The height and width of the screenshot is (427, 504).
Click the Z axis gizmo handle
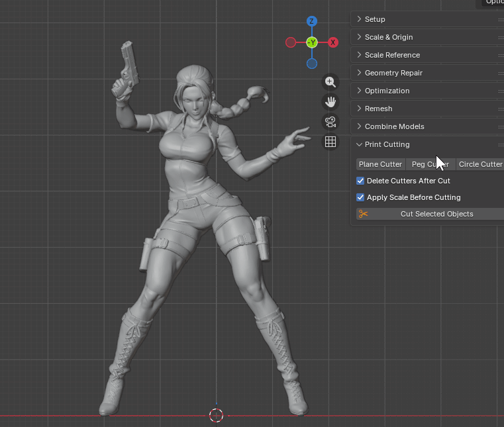311,21
